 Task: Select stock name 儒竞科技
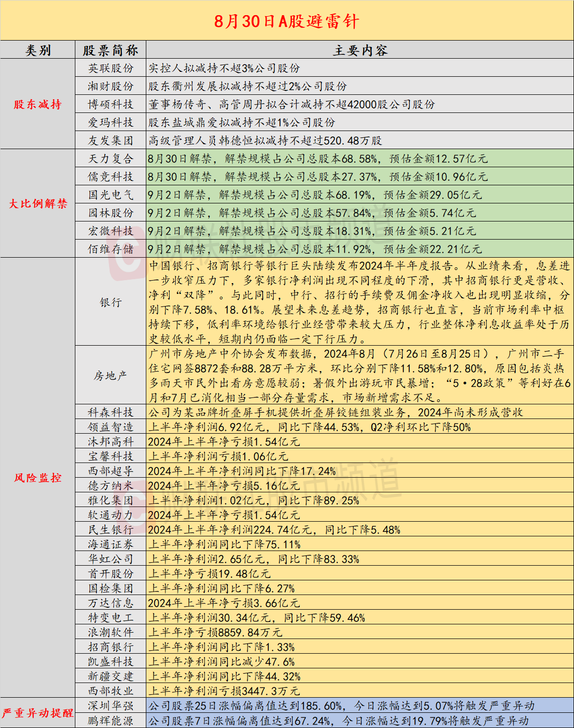[x=111, y=176]
